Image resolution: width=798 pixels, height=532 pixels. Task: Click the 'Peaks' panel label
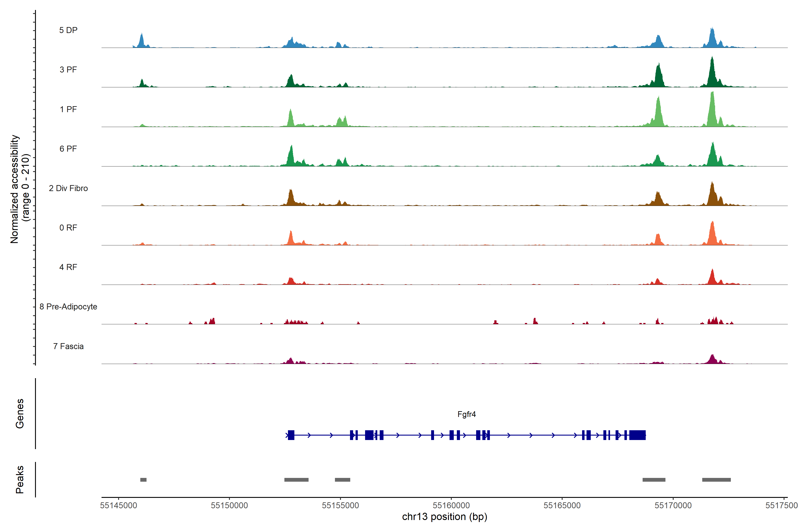[x=20, y=479]
